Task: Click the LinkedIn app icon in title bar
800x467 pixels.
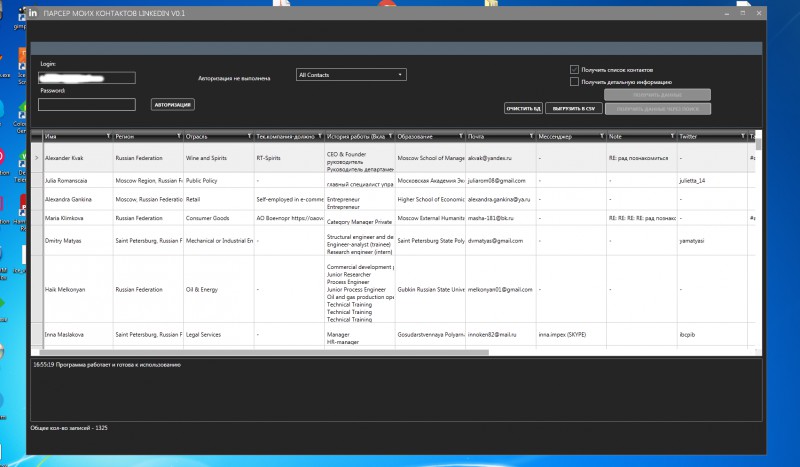Action: click(33, 13)
